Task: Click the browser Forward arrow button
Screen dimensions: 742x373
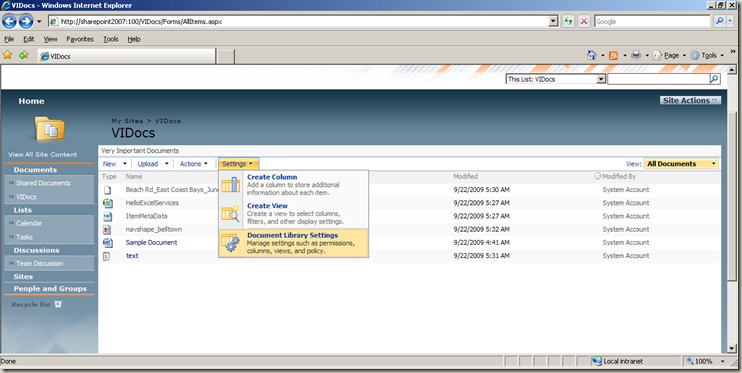Action: 26,21
